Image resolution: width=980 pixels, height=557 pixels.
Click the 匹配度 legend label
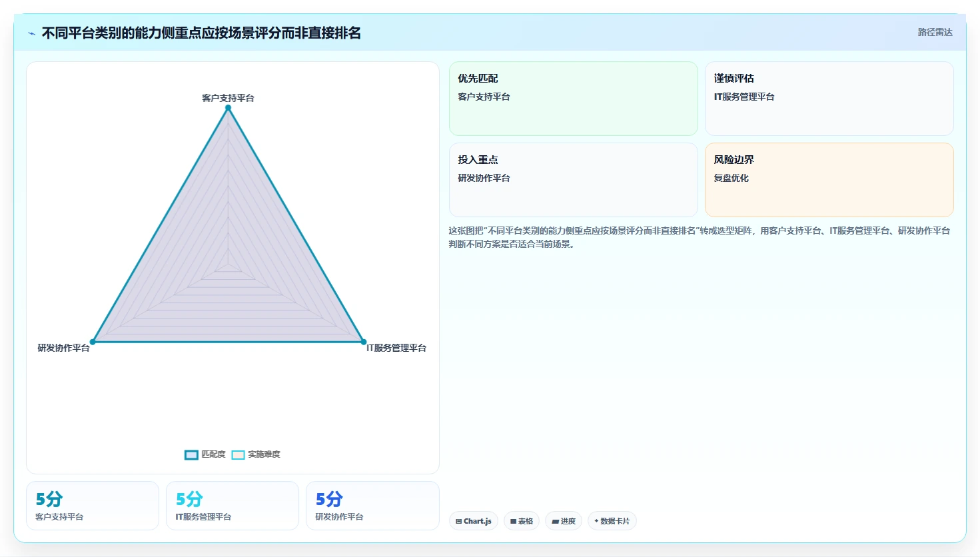pos(213,454)
